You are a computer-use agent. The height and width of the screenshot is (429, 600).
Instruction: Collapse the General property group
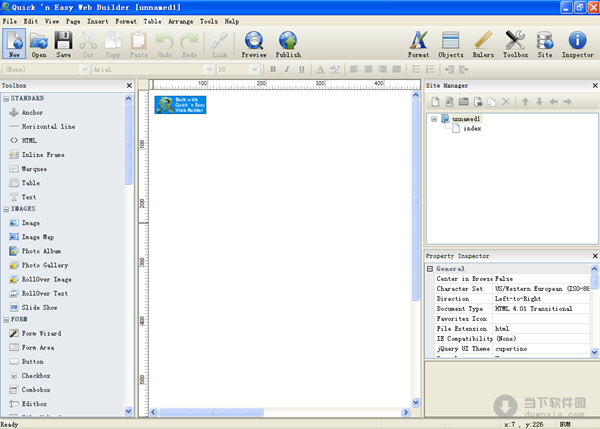pos(430,269)
